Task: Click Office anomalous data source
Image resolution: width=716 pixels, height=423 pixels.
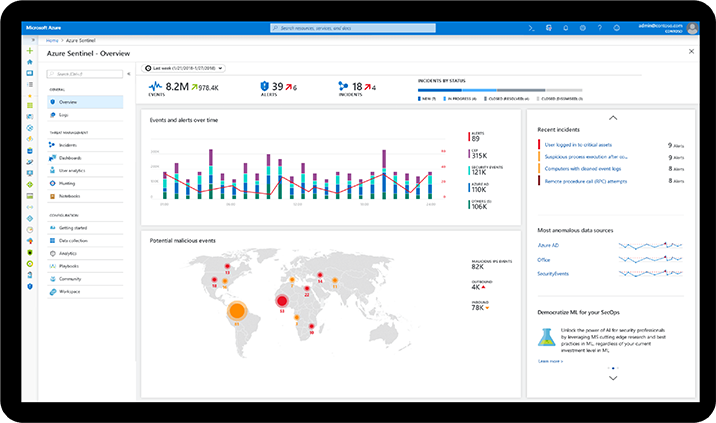Action: (x=544, y=260)
